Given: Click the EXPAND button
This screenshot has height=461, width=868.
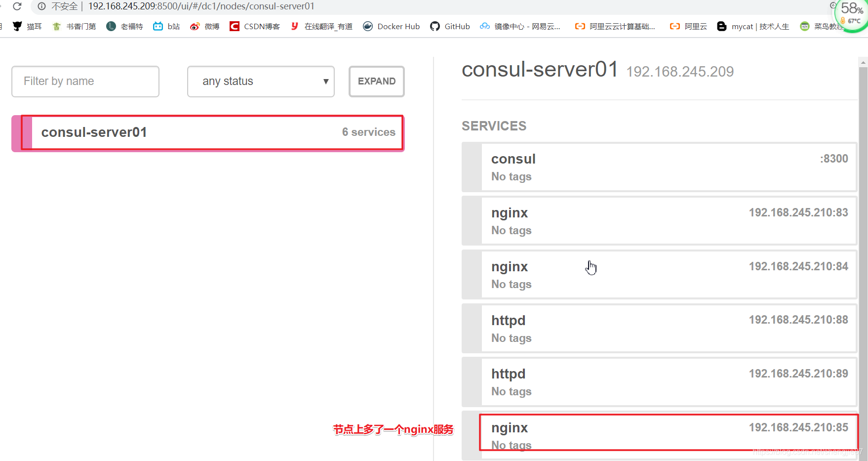Looking at the screenshot, I should tap(377, 82).
